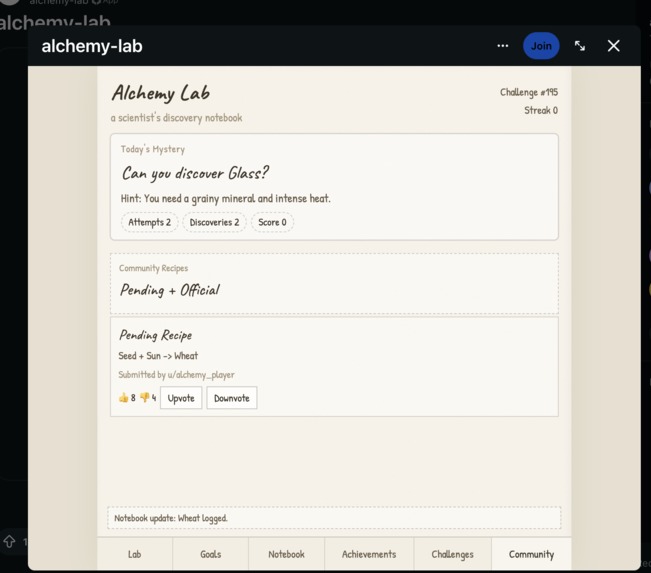Click the background post upvote arrow
The image size is (651, 573).
(x=9, y=541)
